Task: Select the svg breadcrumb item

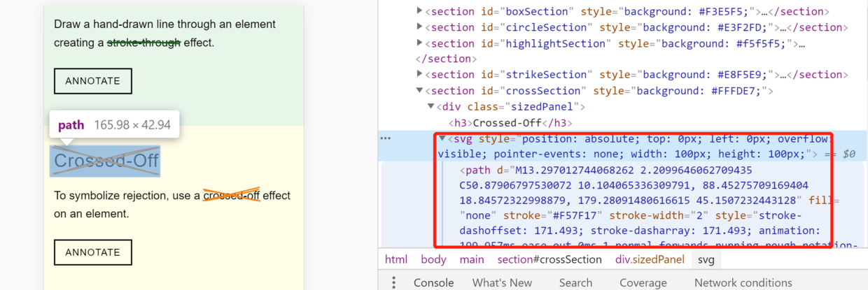Action: tap(706, 259)
